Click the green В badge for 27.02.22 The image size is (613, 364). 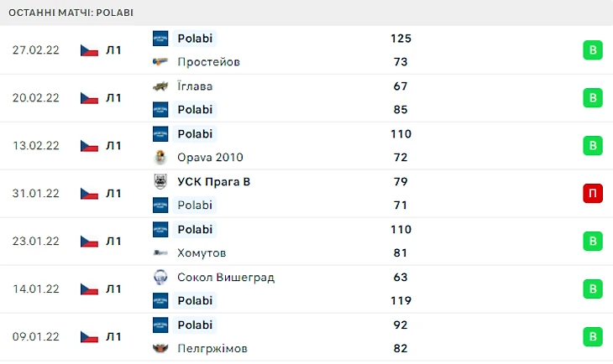[x=593, y=49]
